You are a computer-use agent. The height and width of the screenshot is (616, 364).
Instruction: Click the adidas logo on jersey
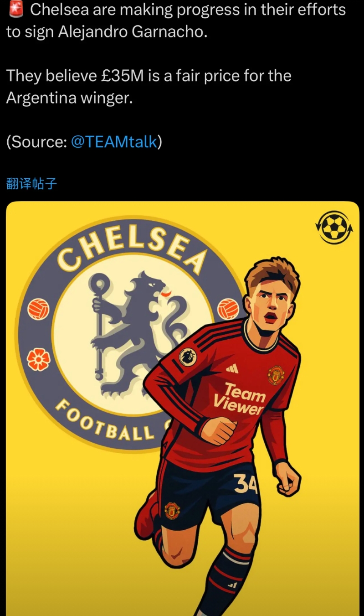click(232, 368)
